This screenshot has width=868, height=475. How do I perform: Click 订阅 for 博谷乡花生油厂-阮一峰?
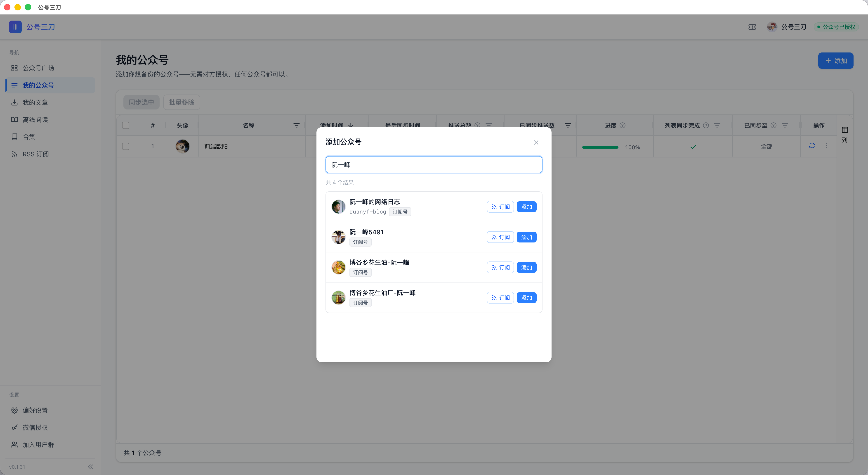pos(500,298)
